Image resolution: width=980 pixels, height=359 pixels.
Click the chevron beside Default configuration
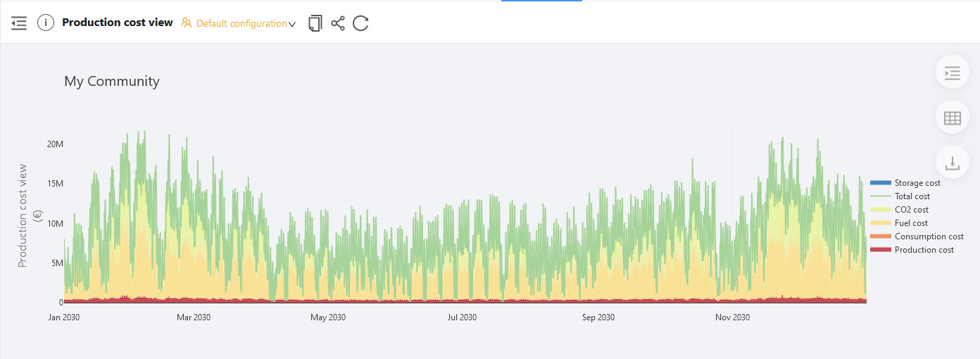point(292,24)
